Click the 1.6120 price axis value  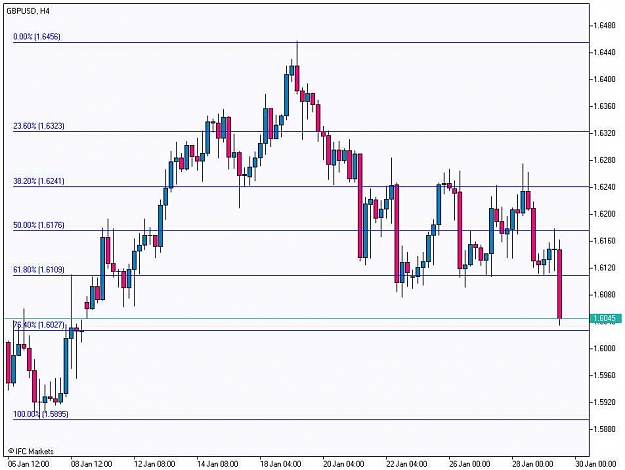(x=604, y=267)
